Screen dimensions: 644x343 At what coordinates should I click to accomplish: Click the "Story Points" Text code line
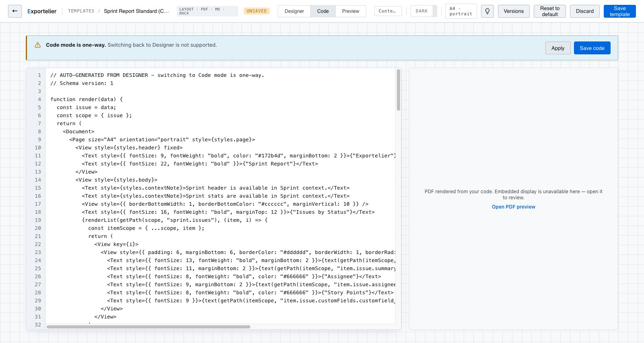250,293
